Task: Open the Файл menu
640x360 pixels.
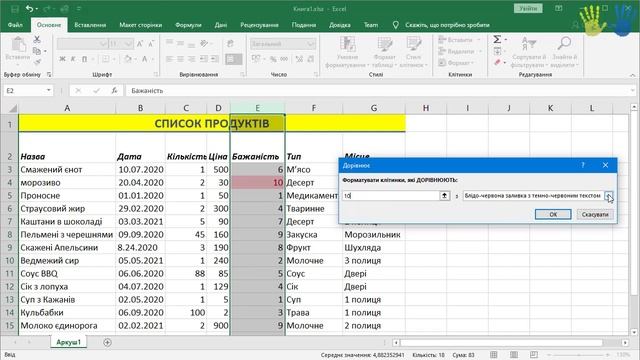Action: tap(15, 25)
